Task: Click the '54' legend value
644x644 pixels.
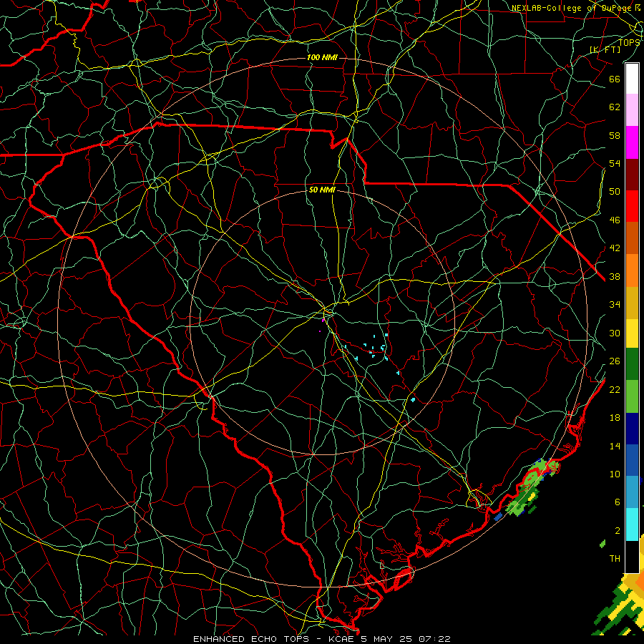Action: coord(615,163)
